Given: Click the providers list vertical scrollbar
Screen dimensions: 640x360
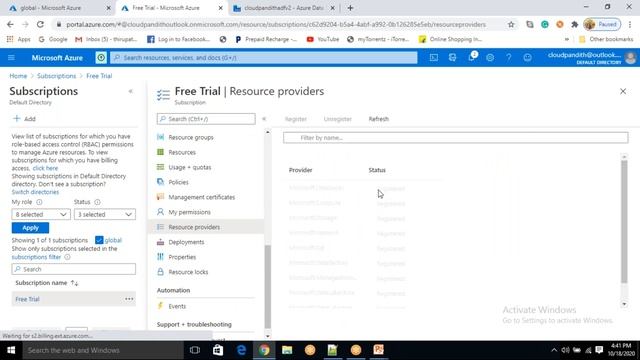Looking at the screenshot, I should [624, 221].
